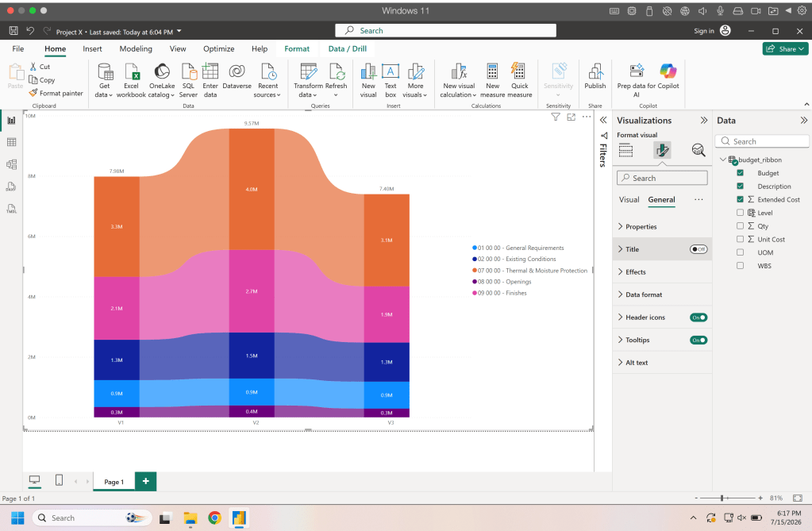The height and width of the screenshot is (531, 812).
Task: Open Chrome from the Windows taskbar
Action: pyautogui.click(x=214, y=518)
